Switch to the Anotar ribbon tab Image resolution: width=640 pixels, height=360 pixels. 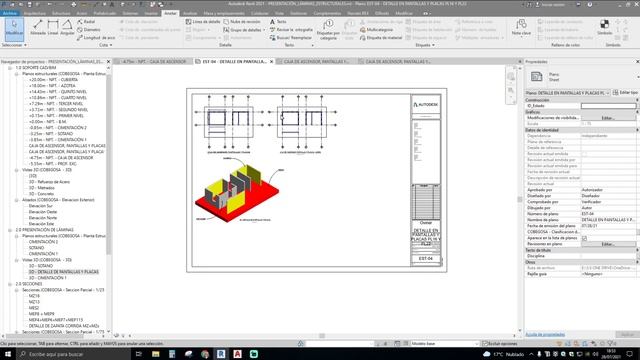tap(170, 13)
